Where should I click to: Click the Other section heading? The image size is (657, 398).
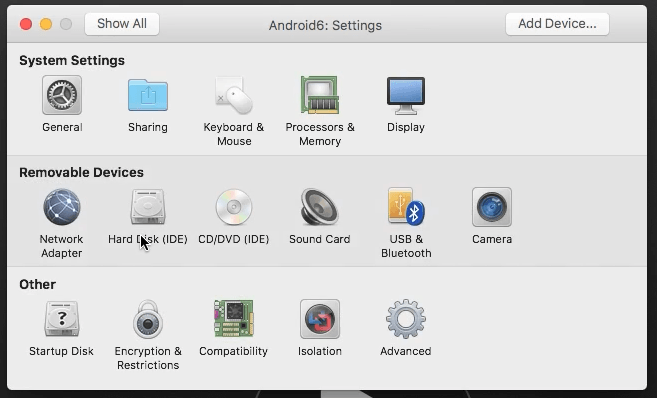[x=37, y=284]
